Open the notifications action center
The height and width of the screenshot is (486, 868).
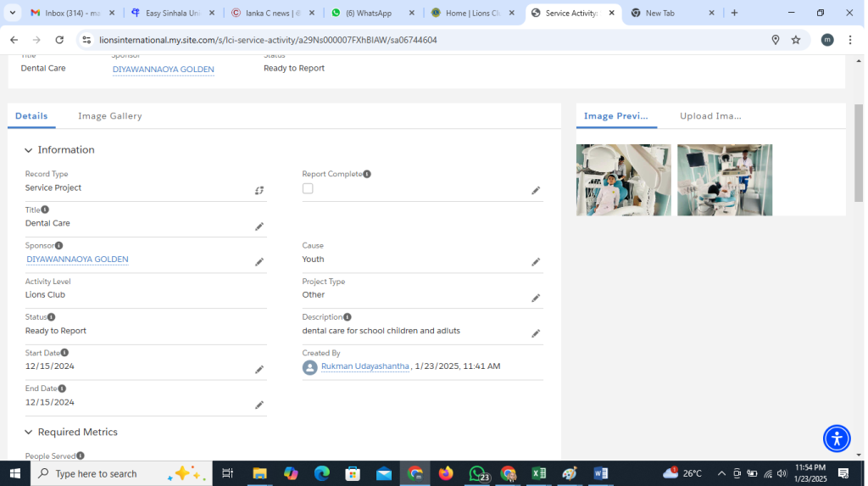click(x=843, y=473)
